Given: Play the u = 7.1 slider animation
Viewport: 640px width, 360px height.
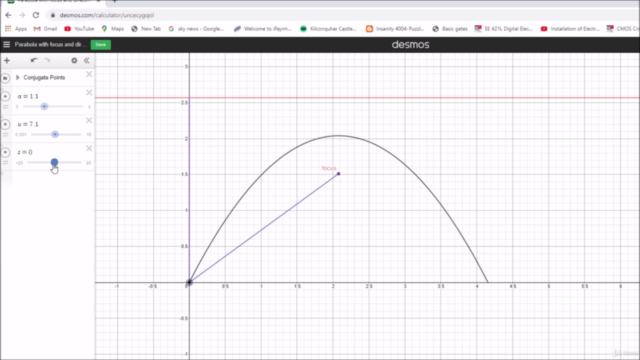Looking at the screenshot, I should (5, 124).
